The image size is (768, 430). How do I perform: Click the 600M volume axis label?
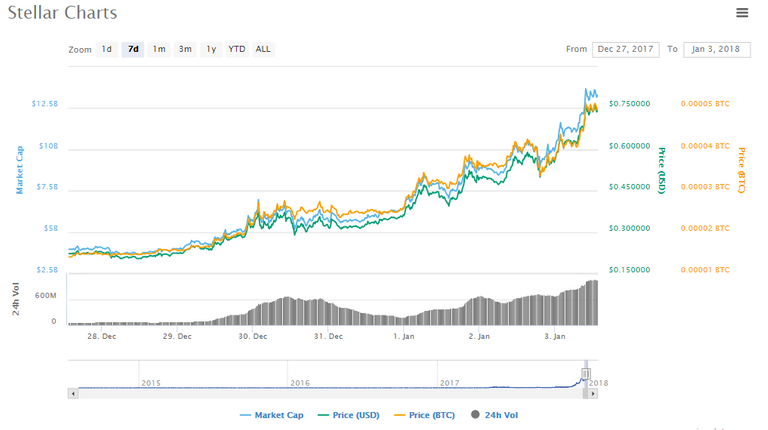tap(46, 296)
